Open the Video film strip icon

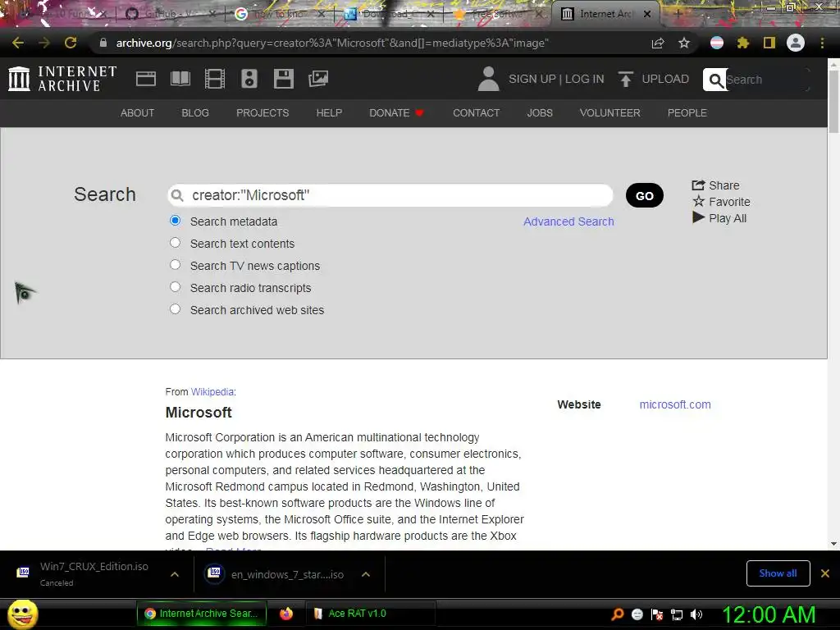(x=214, y=79)
